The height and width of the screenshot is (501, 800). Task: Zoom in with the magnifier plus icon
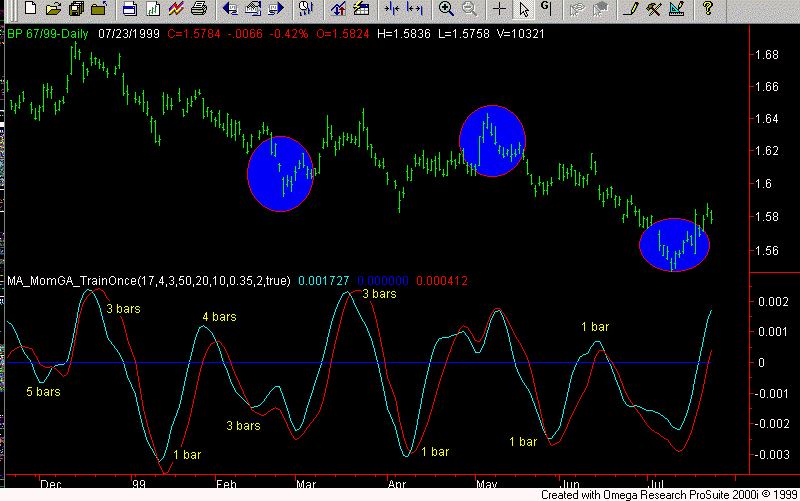pos(446,8)
